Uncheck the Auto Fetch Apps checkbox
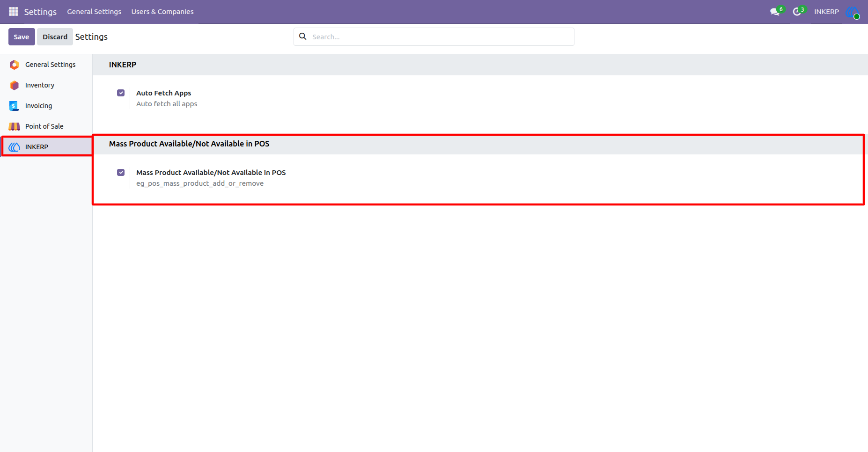This screenshot has height=452, width=868. pos(121,93)
